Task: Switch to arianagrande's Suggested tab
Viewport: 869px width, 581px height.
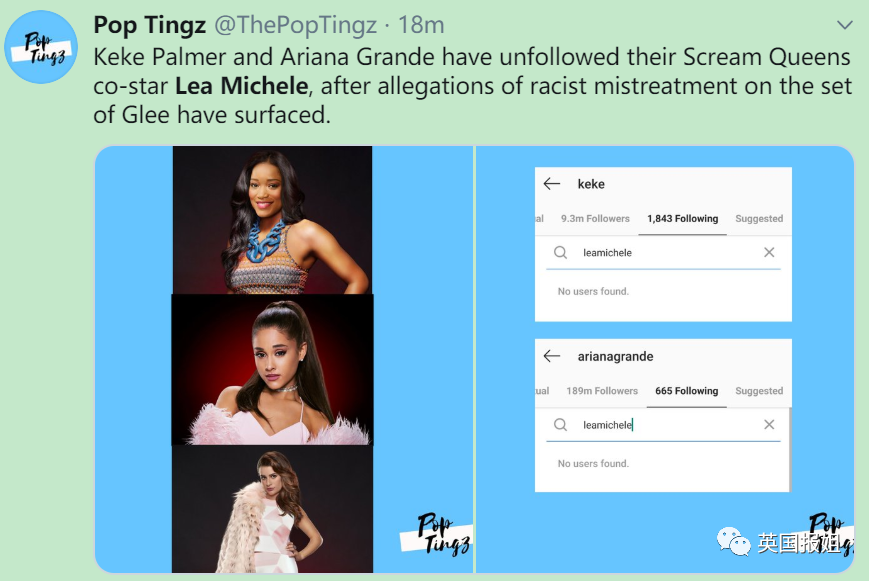Action: (x=759, y=391)
